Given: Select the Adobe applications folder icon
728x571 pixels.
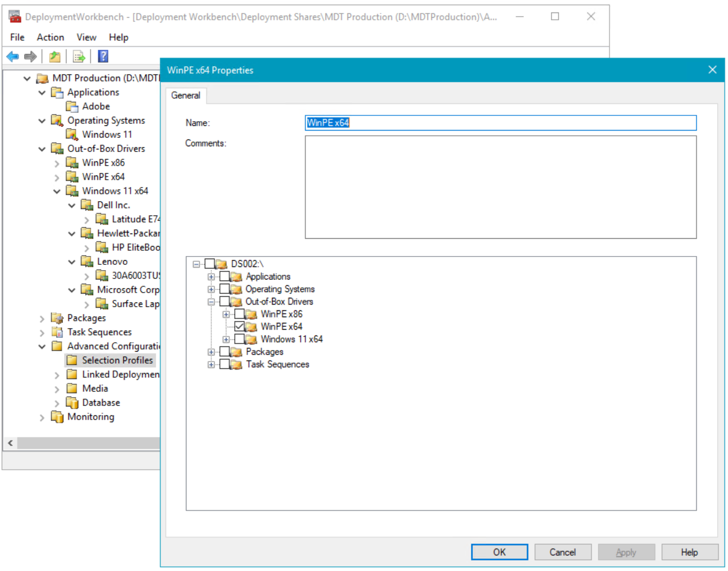Looking at the screenshot, I should point(72,107).
